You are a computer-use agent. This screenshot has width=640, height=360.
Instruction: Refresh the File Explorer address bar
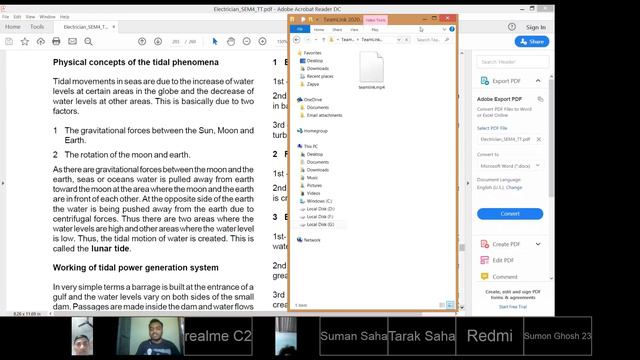407,40
